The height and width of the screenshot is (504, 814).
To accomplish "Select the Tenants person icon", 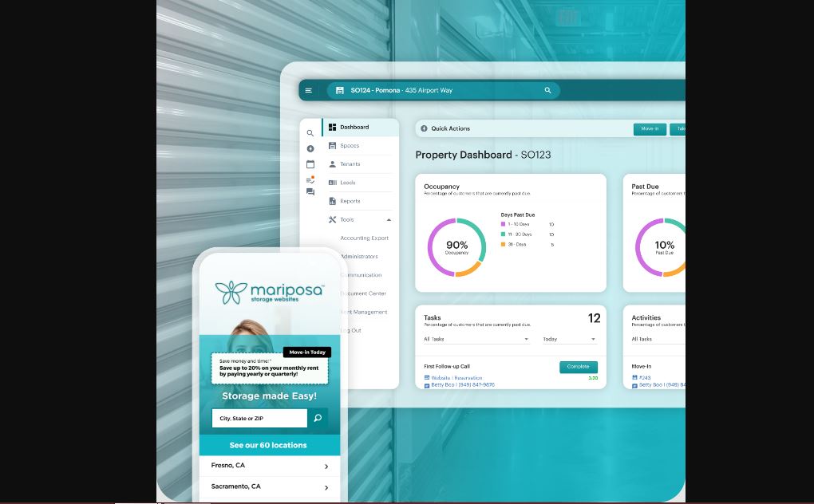I will tap(332, 163).
